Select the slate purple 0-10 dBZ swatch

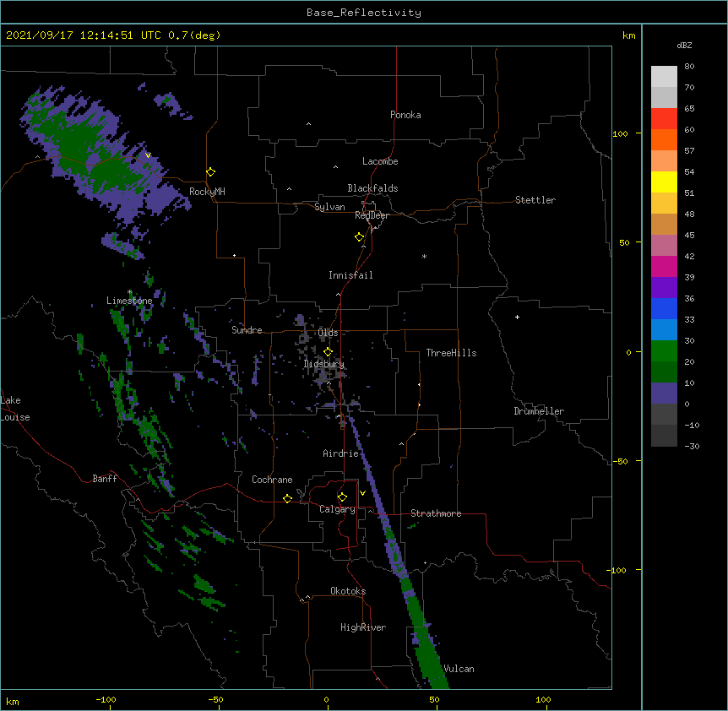[664, 393]
